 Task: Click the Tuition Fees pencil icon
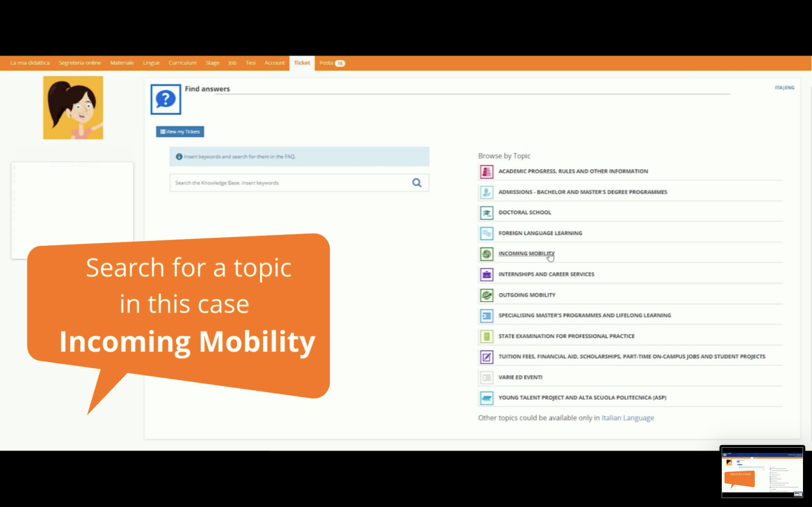point(486,357)
